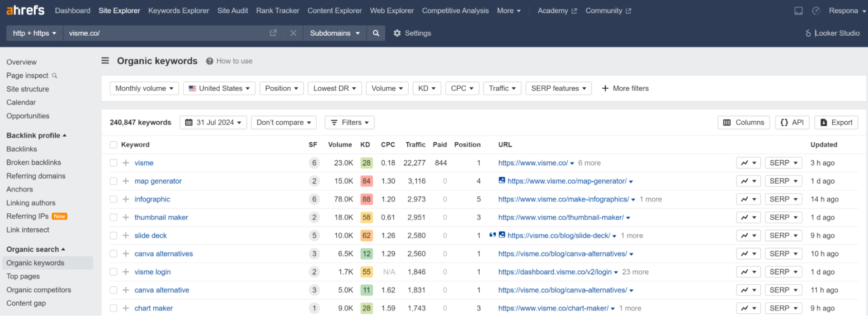Click the API button
Screen dimensions: 868x316
coord(792,123)
